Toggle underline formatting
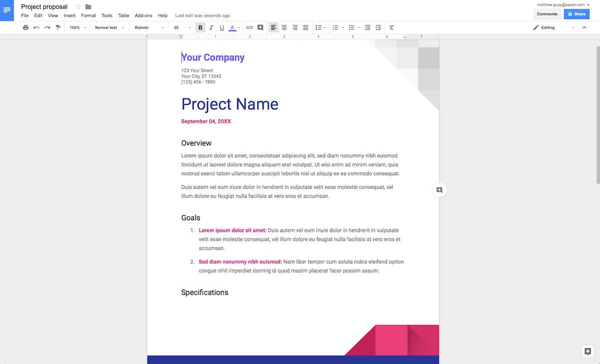Screen dimensions: 600x364 (221, 27)
